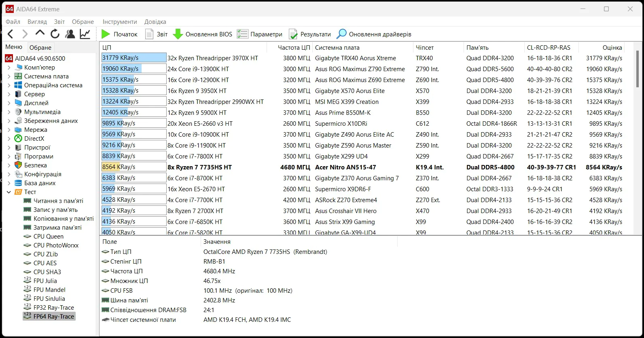Image resolution: width=644 pixels, height=338 pixels.
Task: Switch to the Меню sidebar tab
Action: tap(14, 47)
